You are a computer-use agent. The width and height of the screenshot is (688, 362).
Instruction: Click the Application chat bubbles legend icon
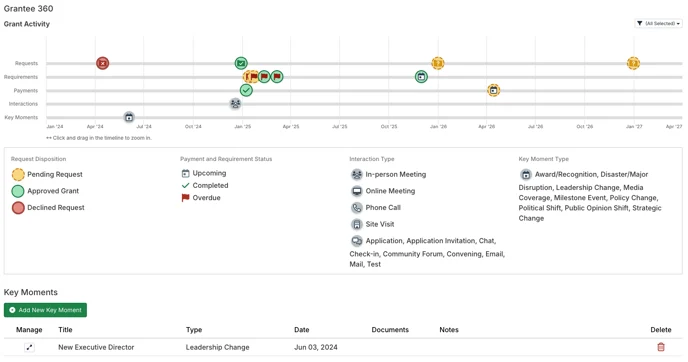point(357,241)
